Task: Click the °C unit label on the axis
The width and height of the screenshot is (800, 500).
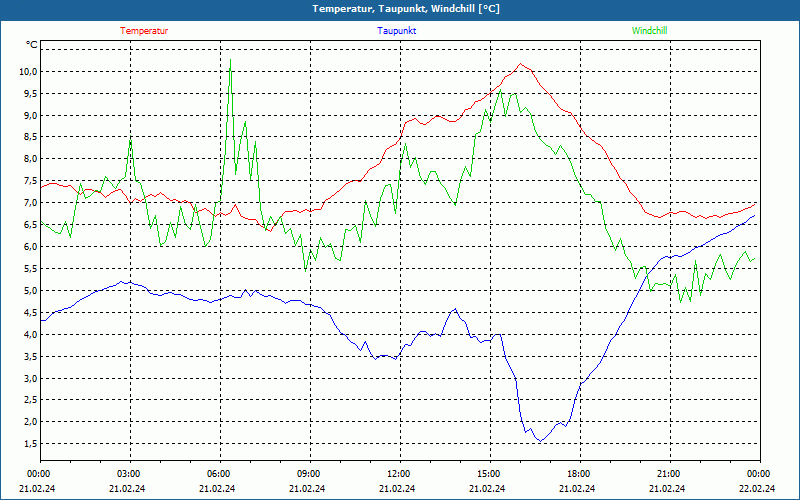Action: tap(32, 45)
